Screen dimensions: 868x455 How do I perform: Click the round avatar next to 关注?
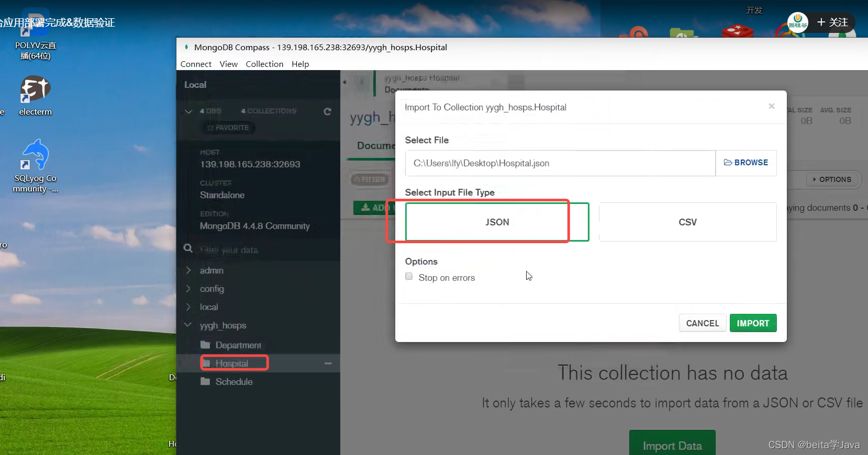798,22
